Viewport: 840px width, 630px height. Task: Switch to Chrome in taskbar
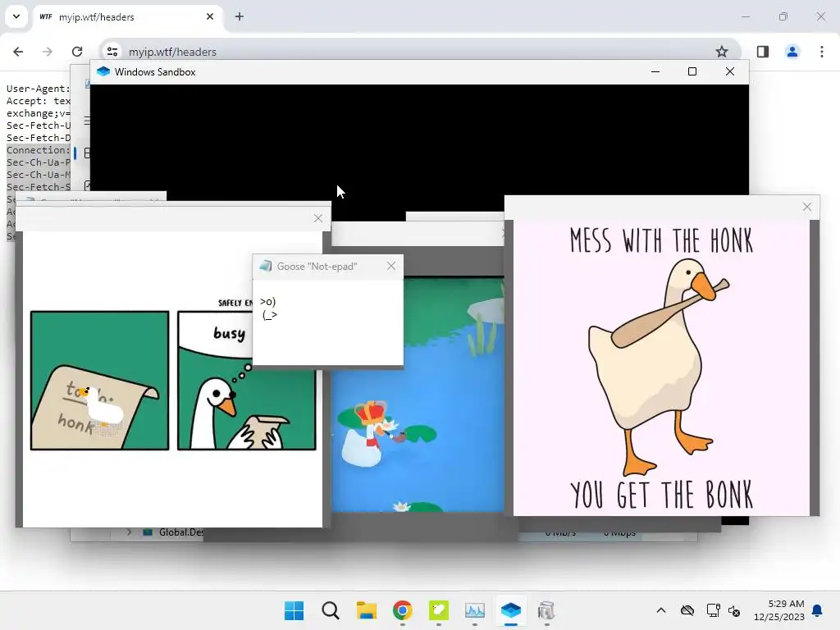[402, 610]
